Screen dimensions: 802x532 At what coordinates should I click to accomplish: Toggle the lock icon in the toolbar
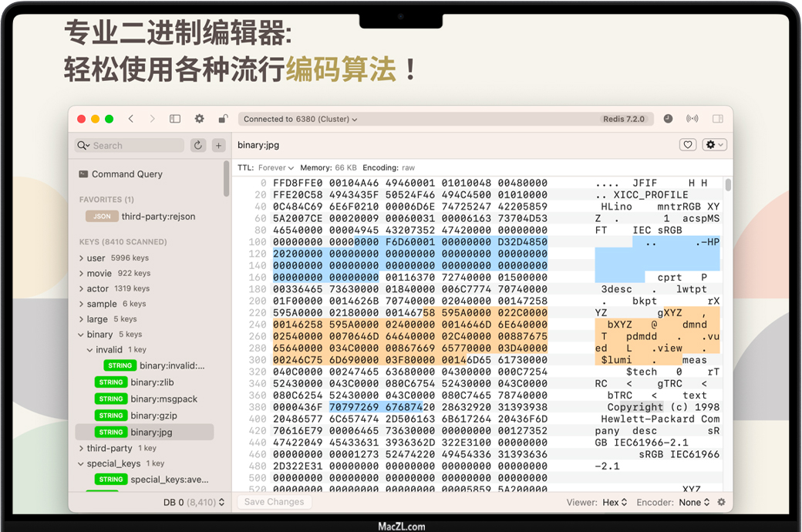point(223,119)
